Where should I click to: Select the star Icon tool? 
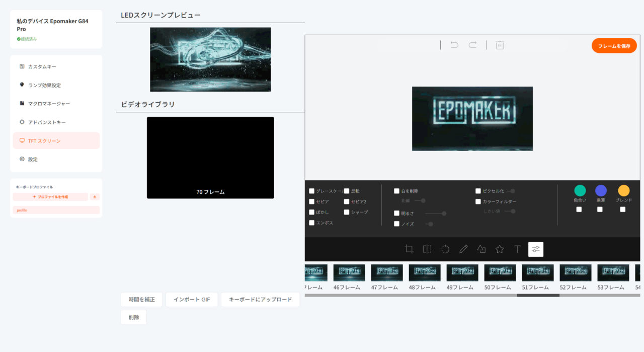500,249
